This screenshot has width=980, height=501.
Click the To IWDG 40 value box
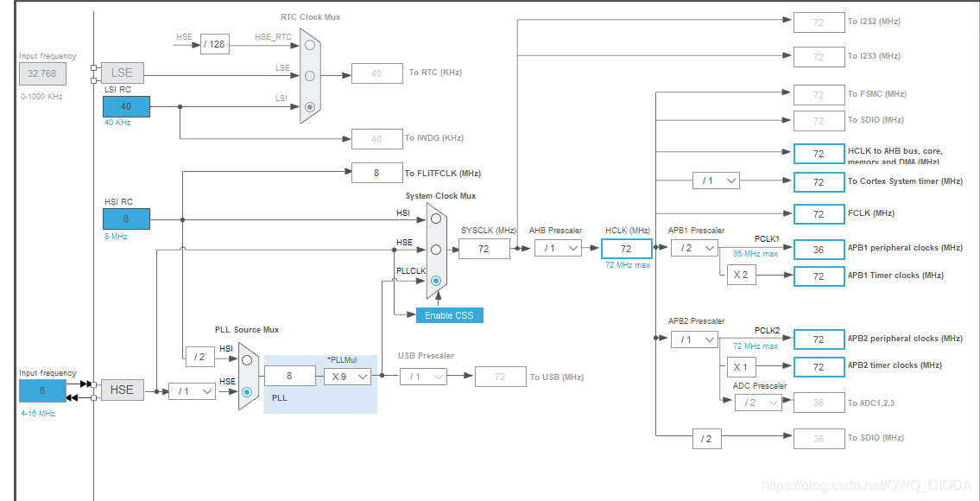pos(376,139)
